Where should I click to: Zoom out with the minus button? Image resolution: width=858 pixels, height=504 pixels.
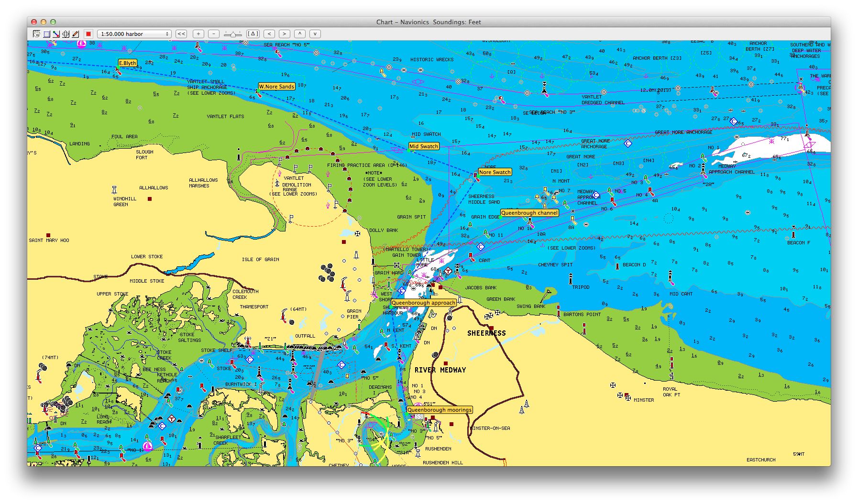coord(214,34)
